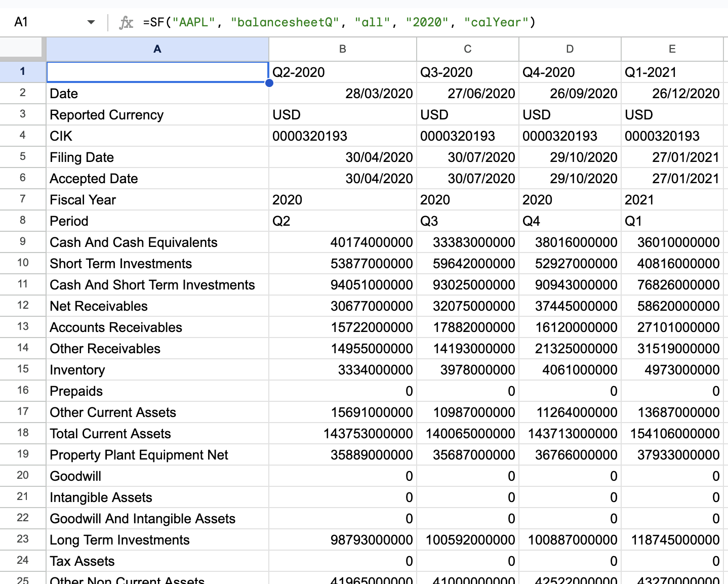Click cell Q3-2020
The image size is (728, 584).
[468, 72]
